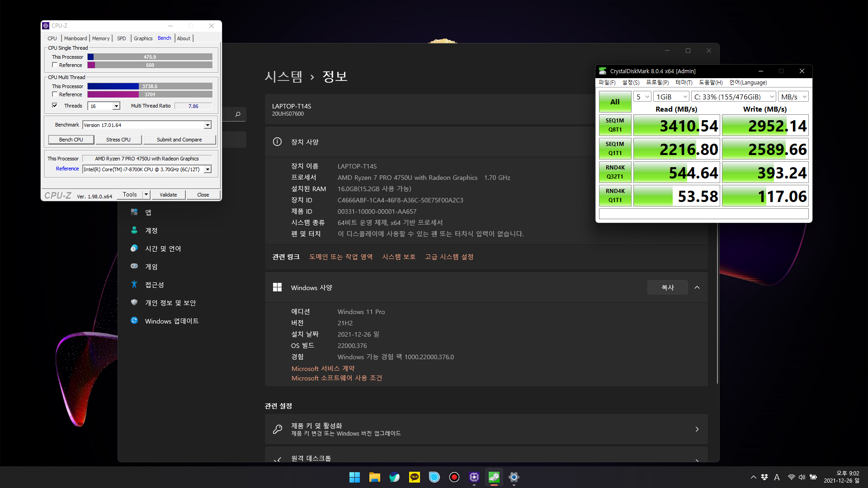Click the Settings window vertical scrollbar
This screenshot has height=488, width=868.
point(717,304)
